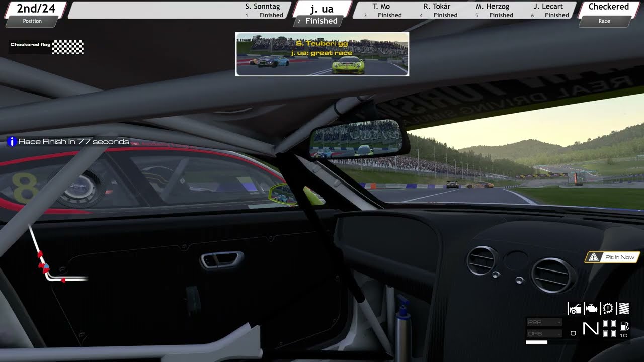Click the suspension spring damage icon

point(624,308)
